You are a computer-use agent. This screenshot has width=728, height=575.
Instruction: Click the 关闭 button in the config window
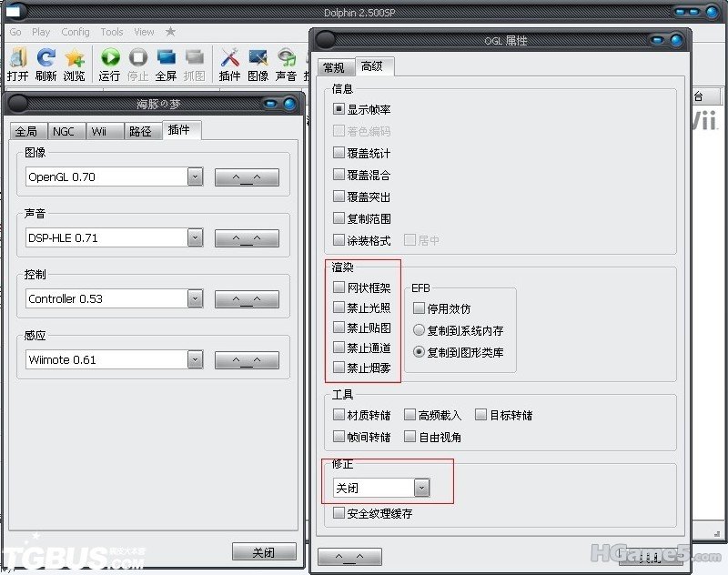point(264,551)
